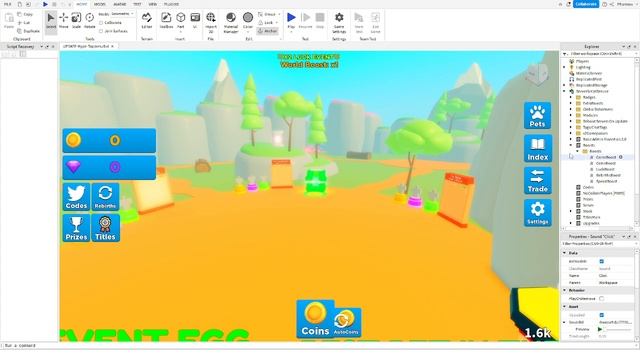This screenshot has height=360, width=640.
Task: Click the Rebirths button
Action: (105, 197)
